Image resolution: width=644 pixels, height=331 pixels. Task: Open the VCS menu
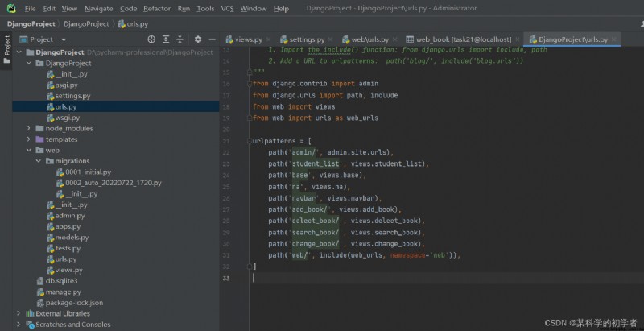coord(227,9)
